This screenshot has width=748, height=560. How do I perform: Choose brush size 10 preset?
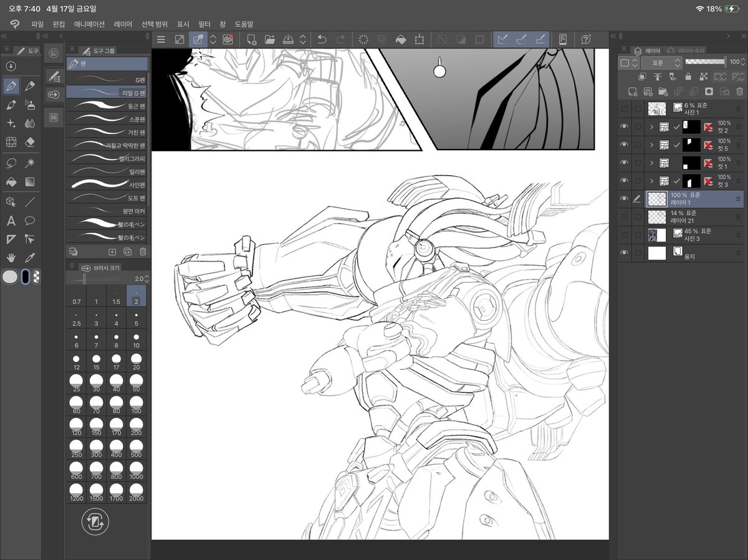click(137, 340)
